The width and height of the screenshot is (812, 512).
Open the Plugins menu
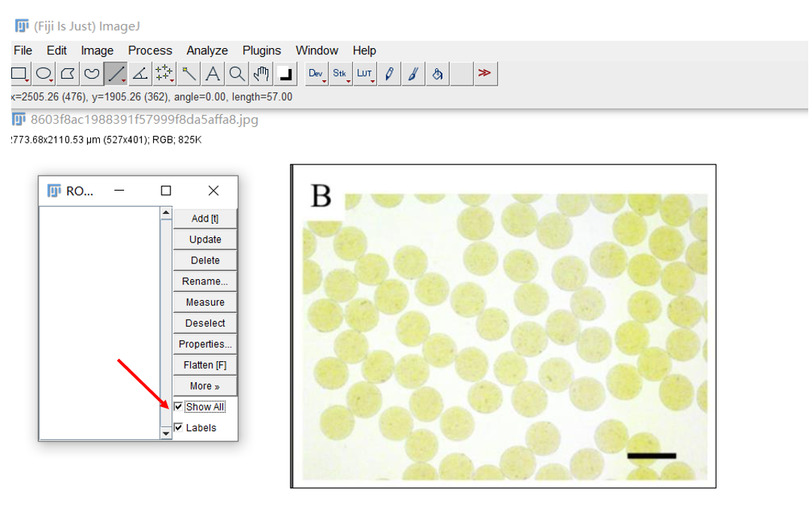(x=261, y=50)
